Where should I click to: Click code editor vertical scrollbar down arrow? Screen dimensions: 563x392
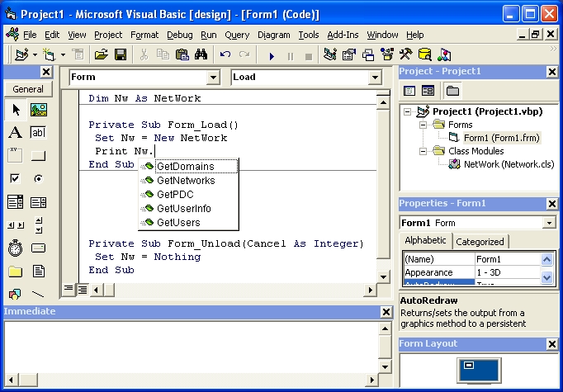[383, 276]
